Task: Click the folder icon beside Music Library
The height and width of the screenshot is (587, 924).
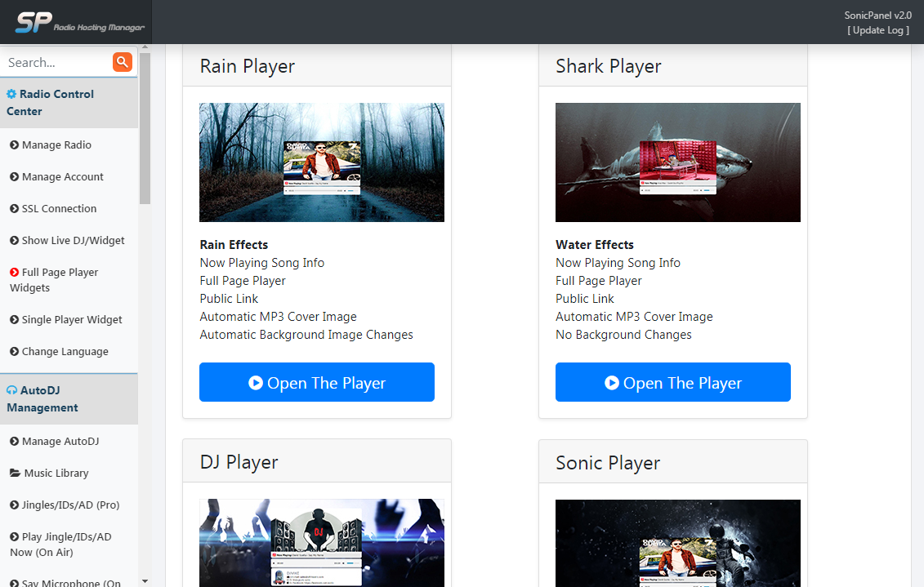Action: point(16,473)
